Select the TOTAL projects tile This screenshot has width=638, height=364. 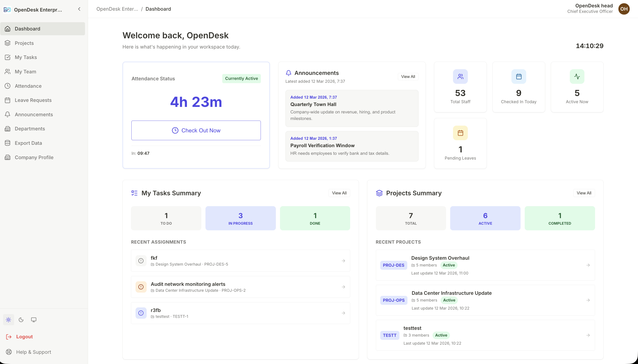411,218
